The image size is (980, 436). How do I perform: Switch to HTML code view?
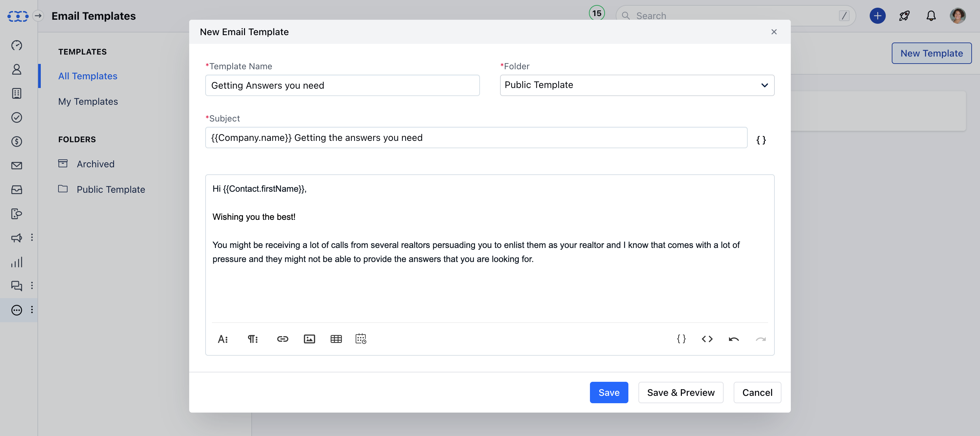click(x=707, y=339)
